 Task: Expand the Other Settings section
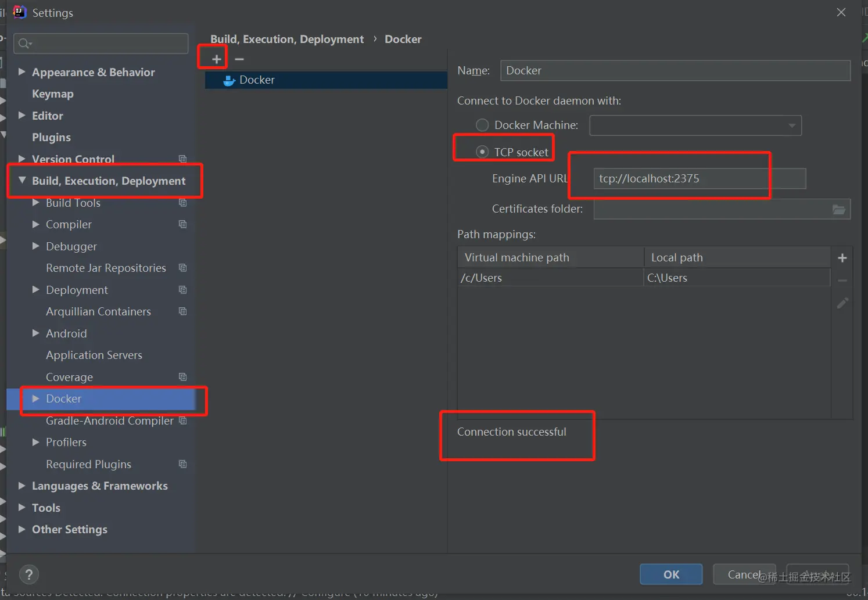click(22, 529)
